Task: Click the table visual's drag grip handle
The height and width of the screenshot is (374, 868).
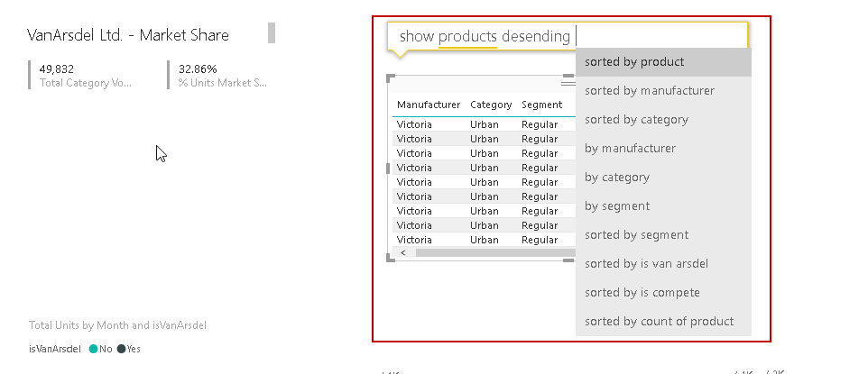Action: 568,82
